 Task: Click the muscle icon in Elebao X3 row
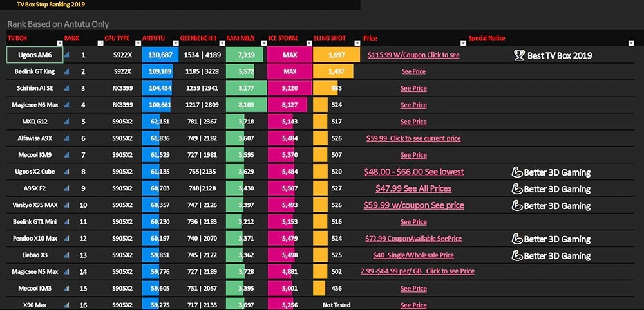pos(517,255)
